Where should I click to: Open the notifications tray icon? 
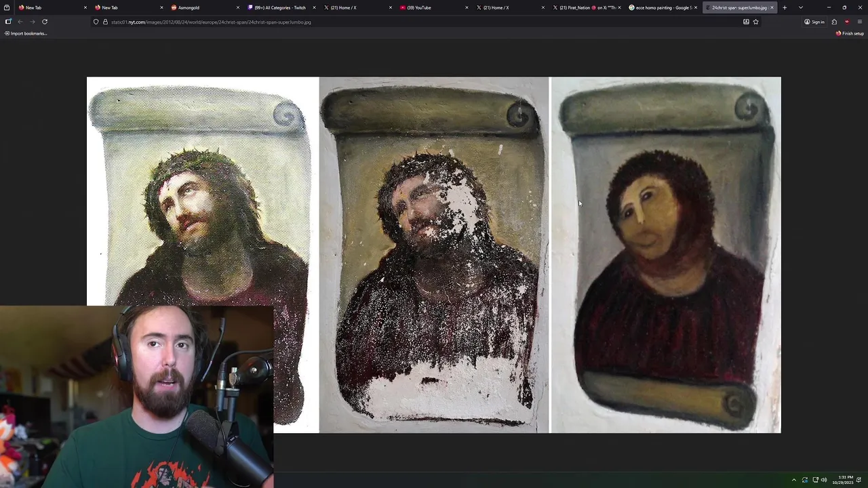[x=859, y=480]
